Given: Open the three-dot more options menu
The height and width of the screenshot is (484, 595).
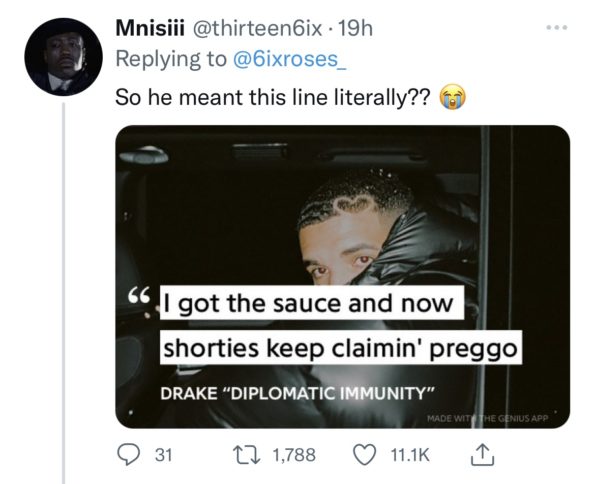Looking at the screenshot, I should point(557,27).
